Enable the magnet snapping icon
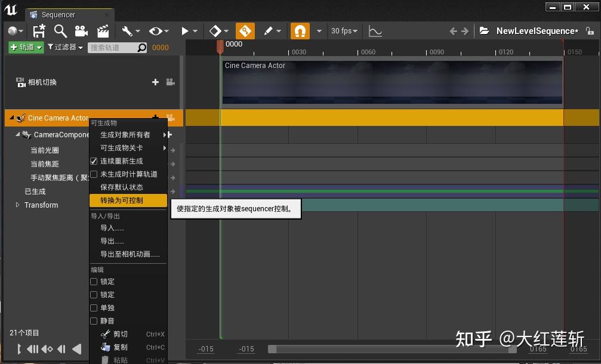This screenshot has height=364, width=601. pyautogui.click(x=300, y=30)
